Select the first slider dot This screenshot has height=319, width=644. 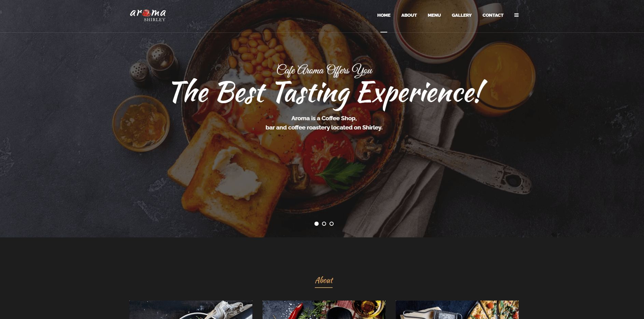(317, 224)
